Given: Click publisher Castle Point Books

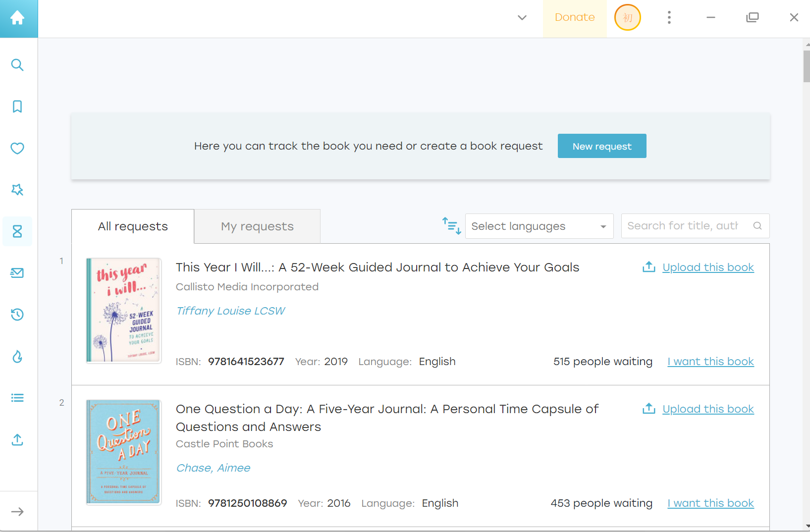Looking at the screenshot, I should 224,444.
